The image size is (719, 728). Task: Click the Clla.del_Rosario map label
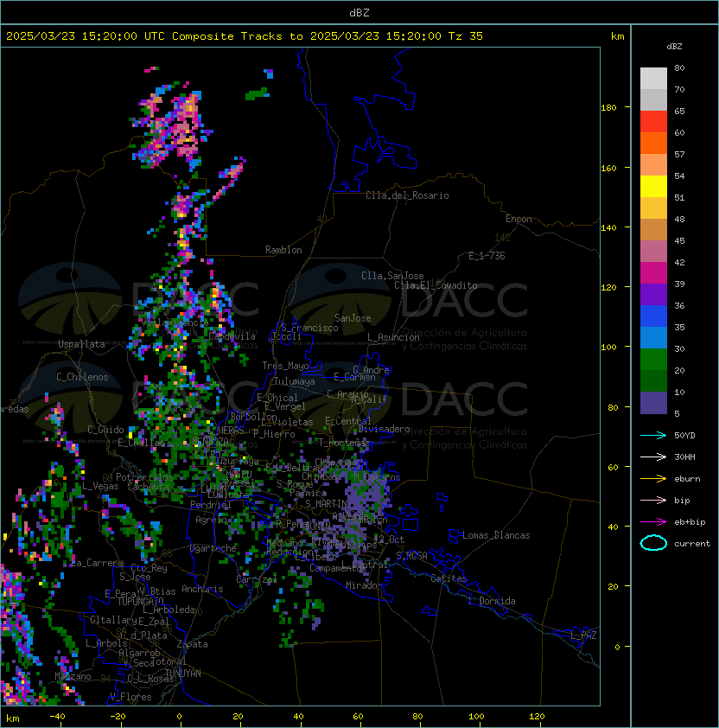407,195
